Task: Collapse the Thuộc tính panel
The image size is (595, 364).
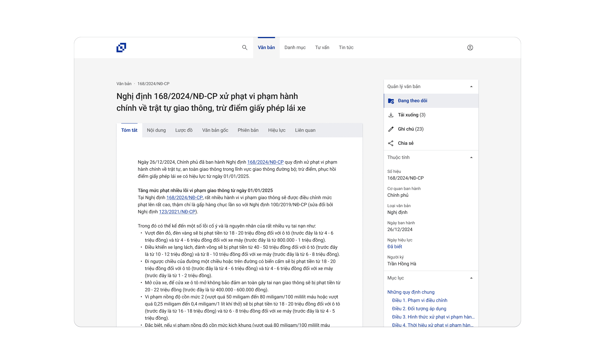Action: (x=471, y=157)
